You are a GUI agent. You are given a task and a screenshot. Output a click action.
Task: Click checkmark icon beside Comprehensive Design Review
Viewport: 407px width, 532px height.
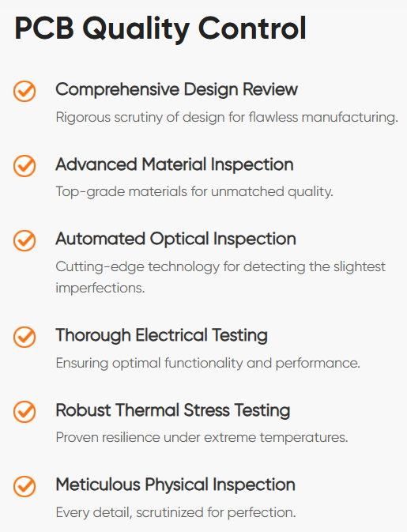tap(24, 91)
